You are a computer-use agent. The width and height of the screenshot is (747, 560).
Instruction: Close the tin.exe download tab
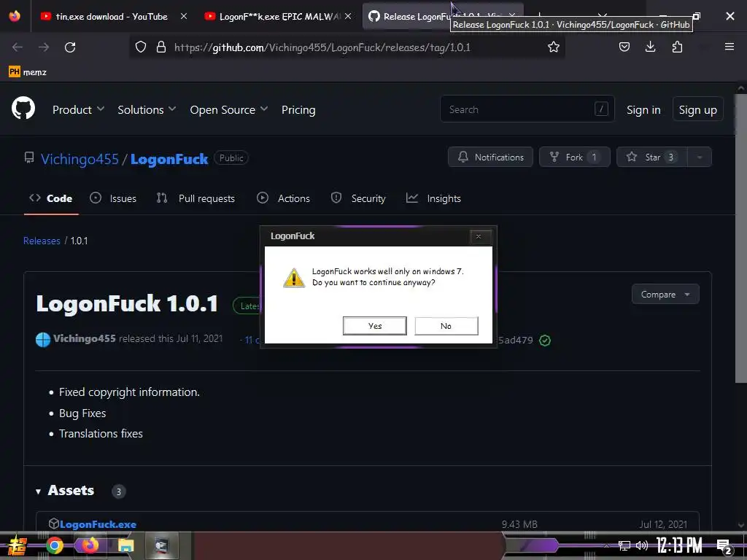click(x=184, y=16)
